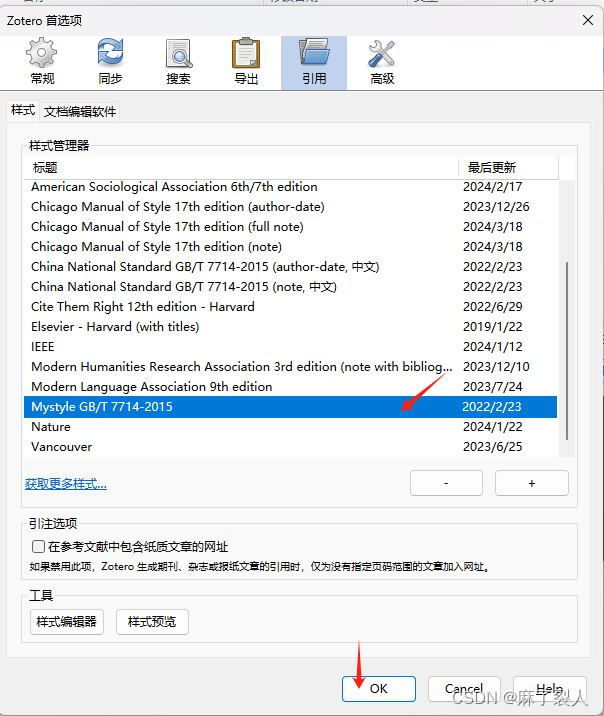Click the 2023/12/10 date cell

496,367
